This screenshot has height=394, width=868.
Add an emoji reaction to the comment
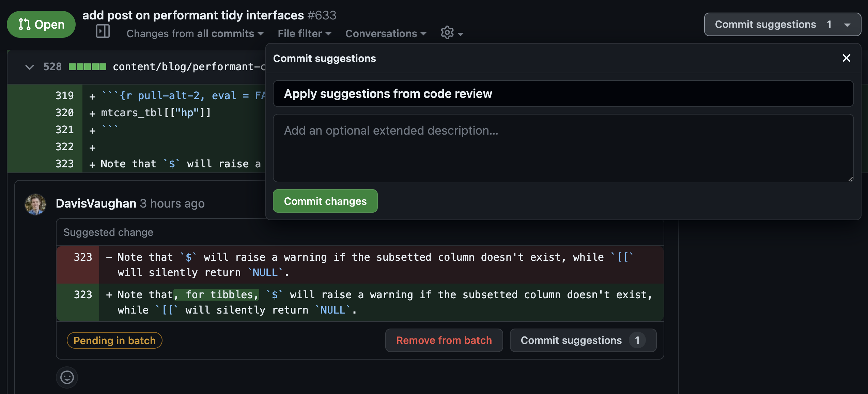67,377
